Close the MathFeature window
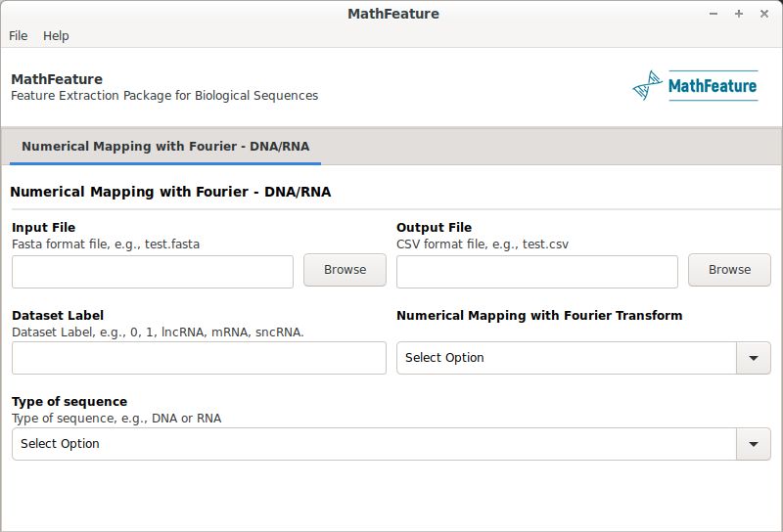This screenshot has width=783, height=532. [764, 14]
